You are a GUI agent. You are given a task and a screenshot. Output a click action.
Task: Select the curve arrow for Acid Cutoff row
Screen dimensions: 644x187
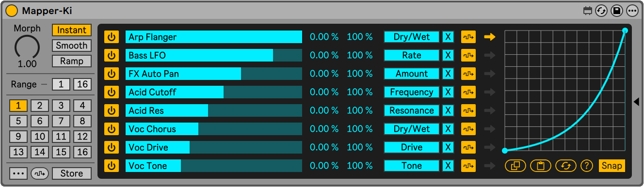(x=490, y=92)
